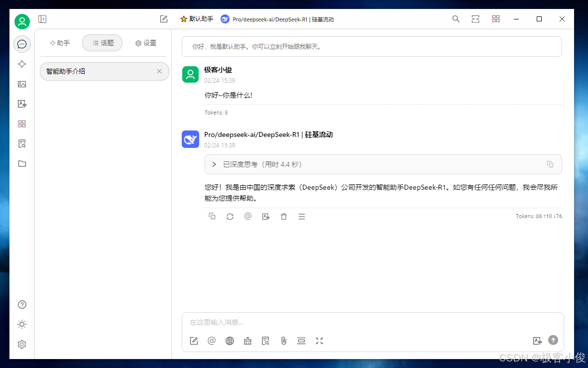Click the green user avatar in the sidebar

22,22
